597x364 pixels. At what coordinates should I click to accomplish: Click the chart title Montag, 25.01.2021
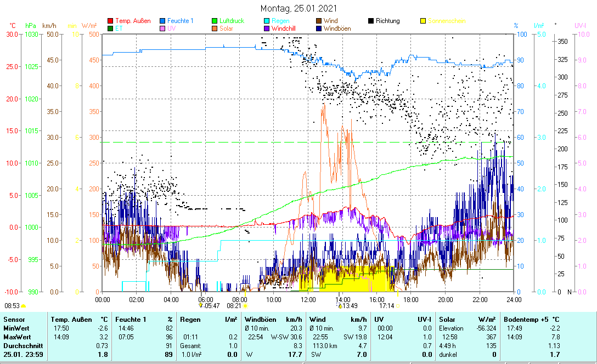pyautogui.click(x=298, y=8)
